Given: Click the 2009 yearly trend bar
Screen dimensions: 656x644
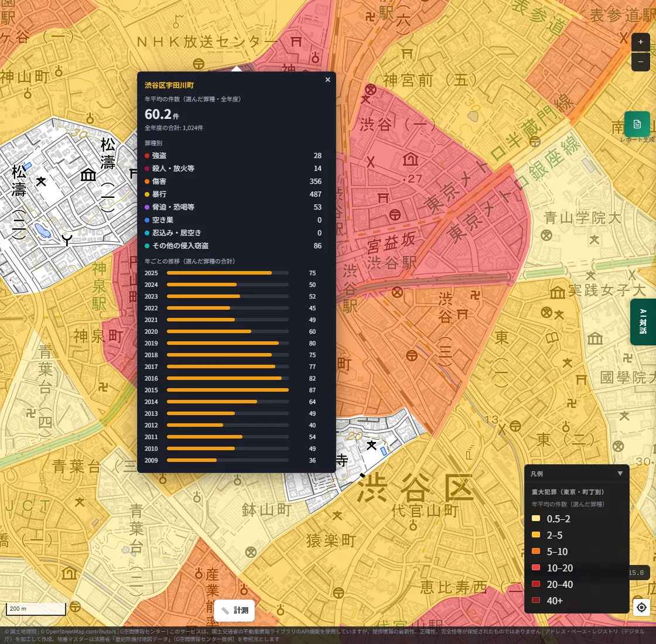Looking at the screenshot, I should 228,460.
